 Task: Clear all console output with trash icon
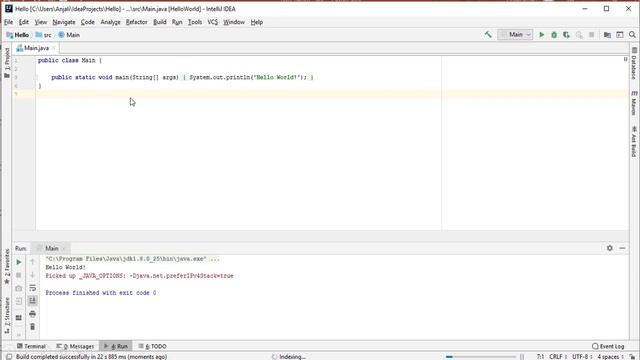(x=33, y=327)
